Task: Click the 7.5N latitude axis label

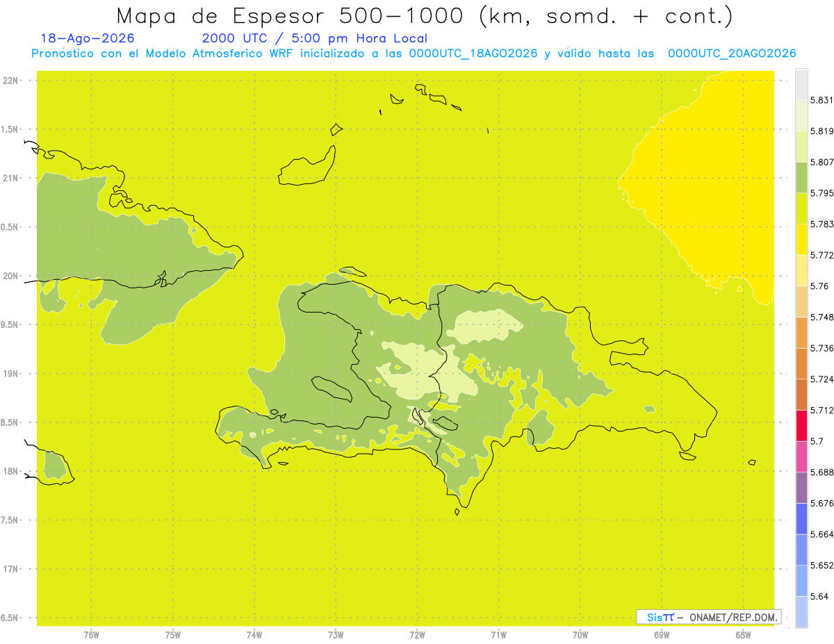Action: click(10, 520)
